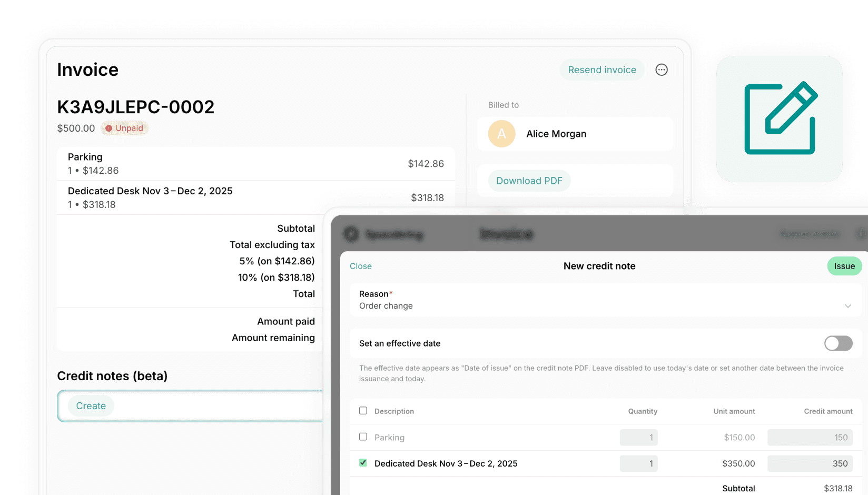Click the Credit notes (beta) section header

(112, 376)
